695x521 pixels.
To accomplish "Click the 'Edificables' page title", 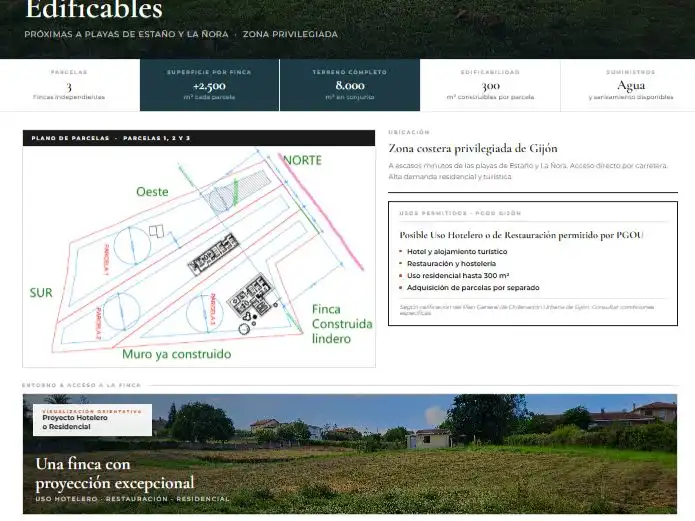I will pyautogui.click(x=94, y=9).
